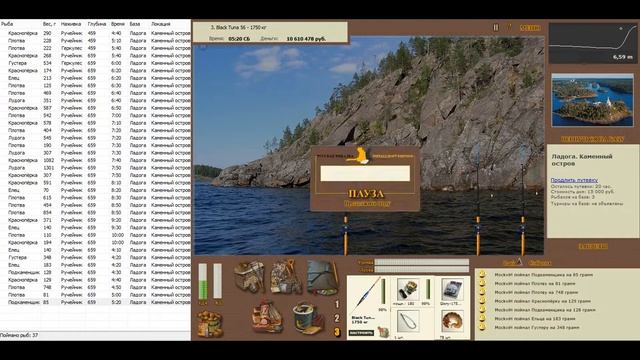
Task: Select the Краснопёрка 1082 row in catch log
Action: (96, 160)
